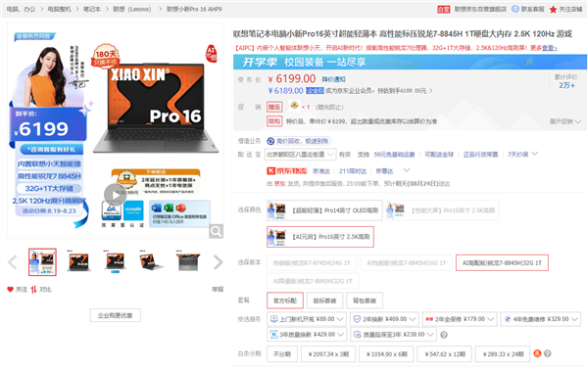This screenshot has width=588, height=370.
Task: Open the delivery address 北京朝阳区 dropdown
Action: [x=300, y=155]
